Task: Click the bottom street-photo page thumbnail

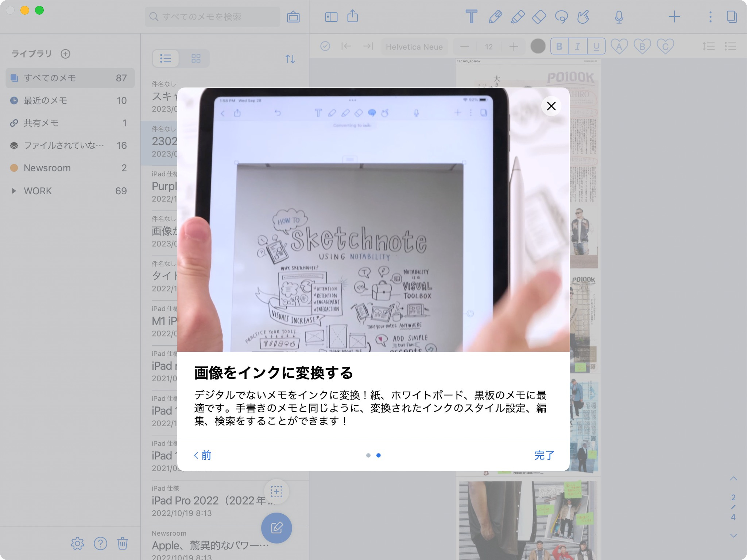Action: (x=528, y=519)
